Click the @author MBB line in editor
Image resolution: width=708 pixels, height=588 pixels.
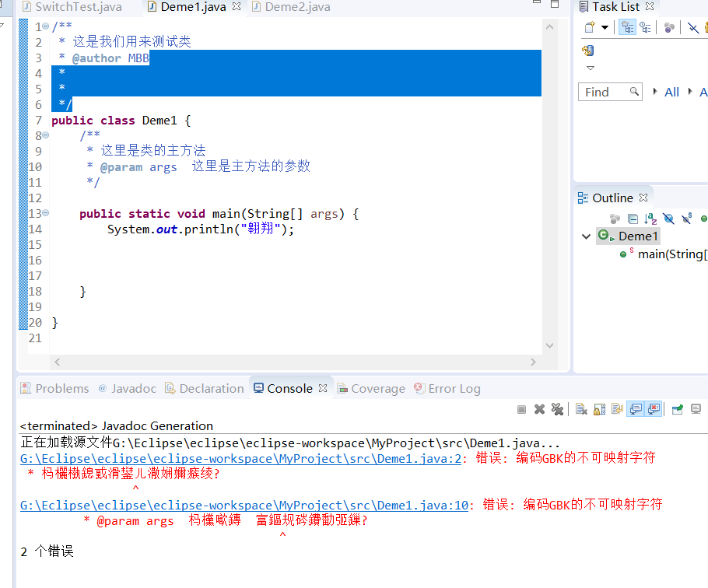coord(103,58)
